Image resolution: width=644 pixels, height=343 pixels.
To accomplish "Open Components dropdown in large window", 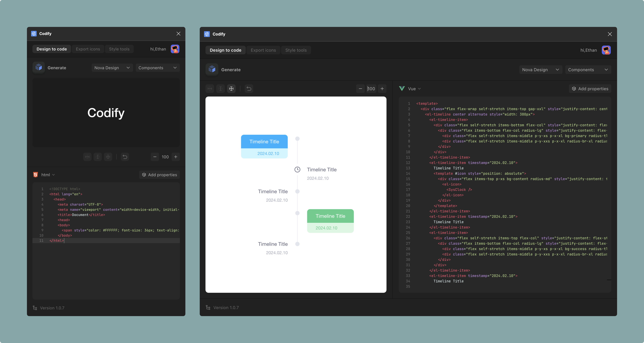I will [x=588, y=70].
